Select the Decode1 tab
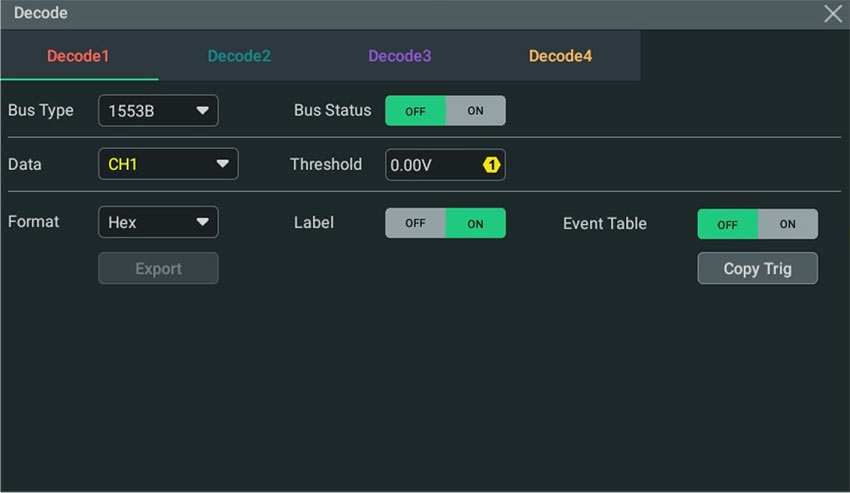Viewport: 850px width, 493px height. pyautogui.click(x=78, y=56)
